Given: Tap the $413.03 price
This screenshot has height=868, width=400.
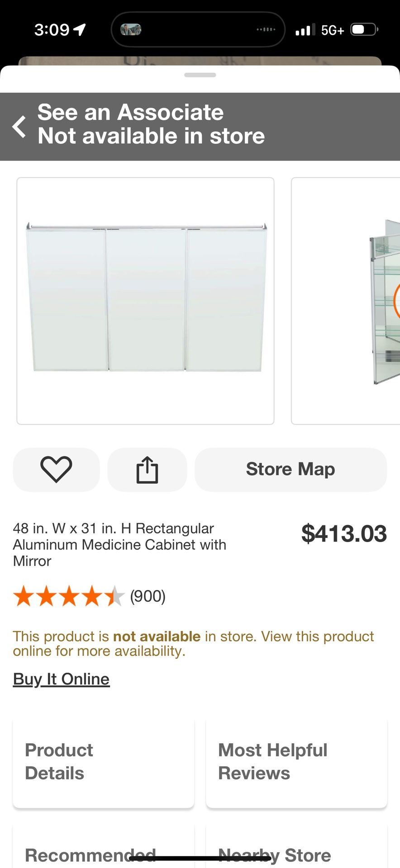Looking at the screenshot, I should pos(344,533).
